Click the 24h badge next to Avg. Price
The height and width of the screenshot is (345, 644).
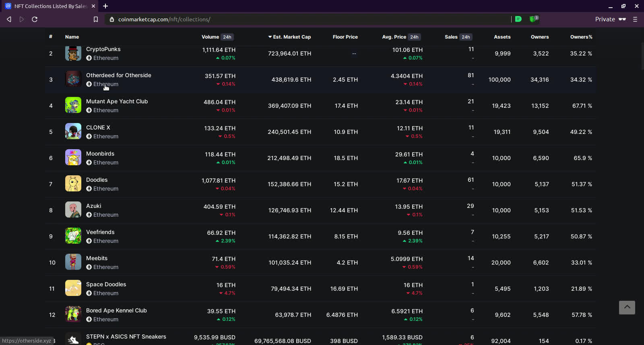coord(414,37)
